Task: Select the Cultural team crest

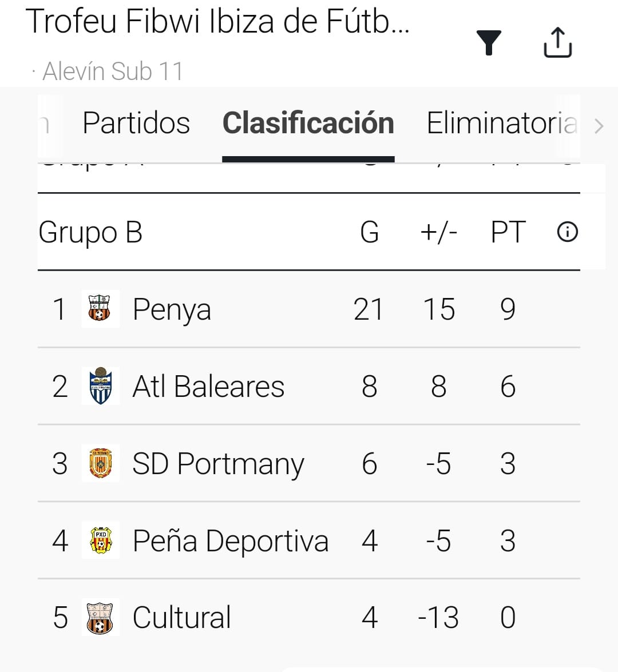Action: [101, 618]
